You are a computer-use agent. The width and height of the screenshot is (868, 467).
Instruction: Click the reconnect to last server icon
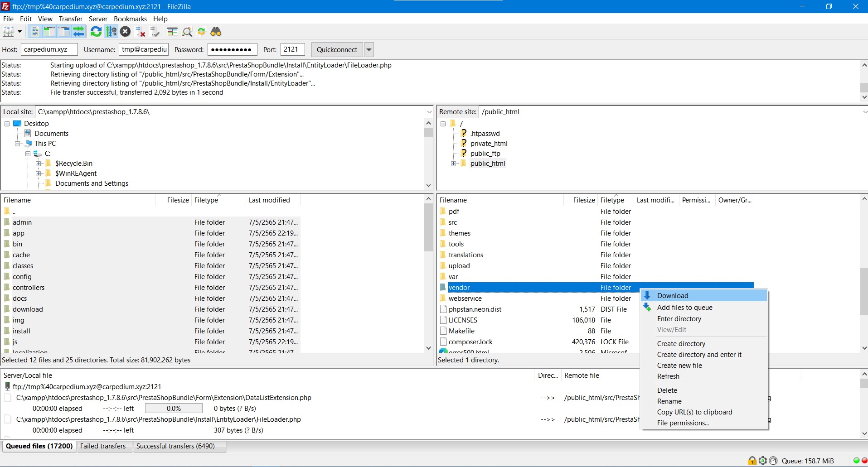[x=155, y=32]
